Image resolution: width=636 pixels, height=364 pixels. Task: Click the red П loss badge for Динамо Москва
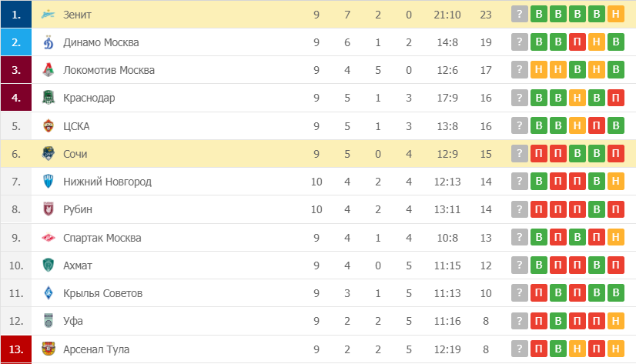tap(577, 42)
